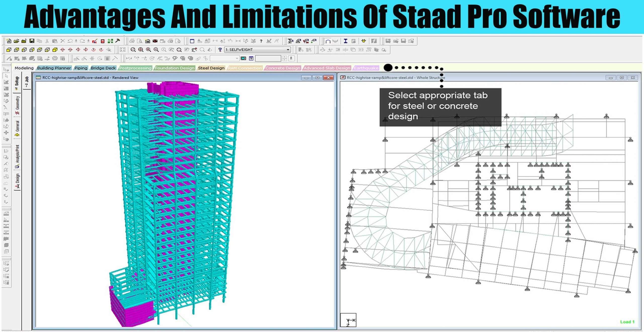Click the question mark help icon in top toolbar
The width and height of the screenshot is (644, 332).
[261, 41]
